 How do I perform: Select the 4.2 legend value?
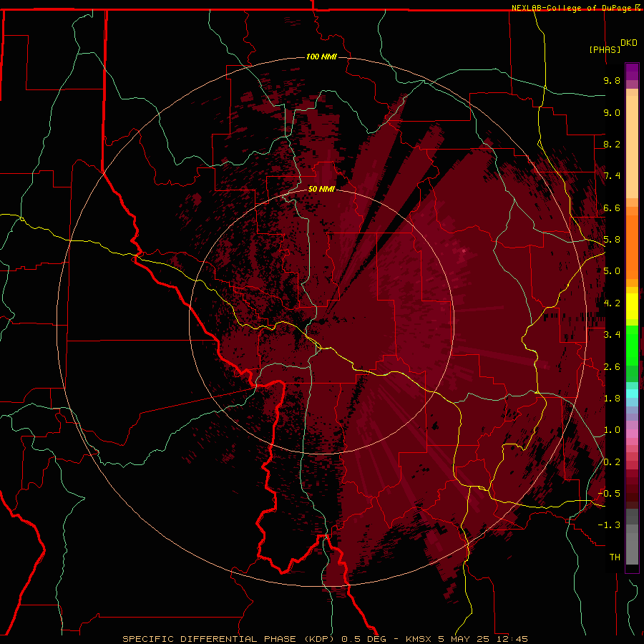pos(612,303)
